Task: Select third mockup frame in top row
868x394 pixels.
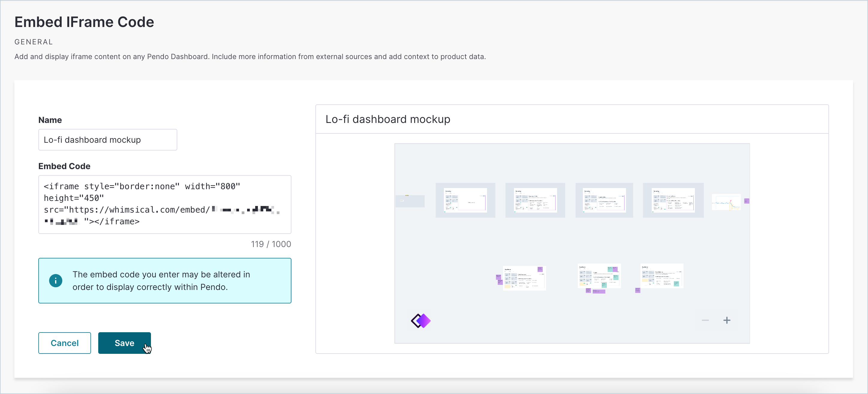Action: 604,200
